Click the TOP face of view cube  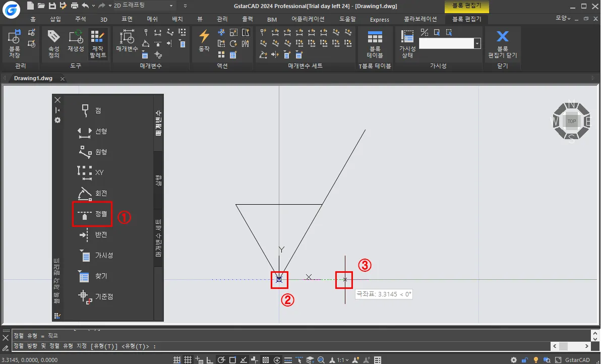[571, 121]
